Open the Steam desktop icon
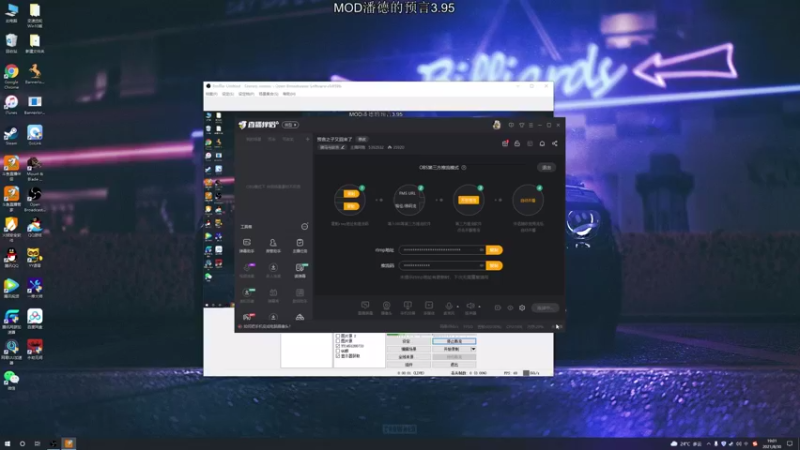Viewport: 800px width, 450px height. click(11, 136)
